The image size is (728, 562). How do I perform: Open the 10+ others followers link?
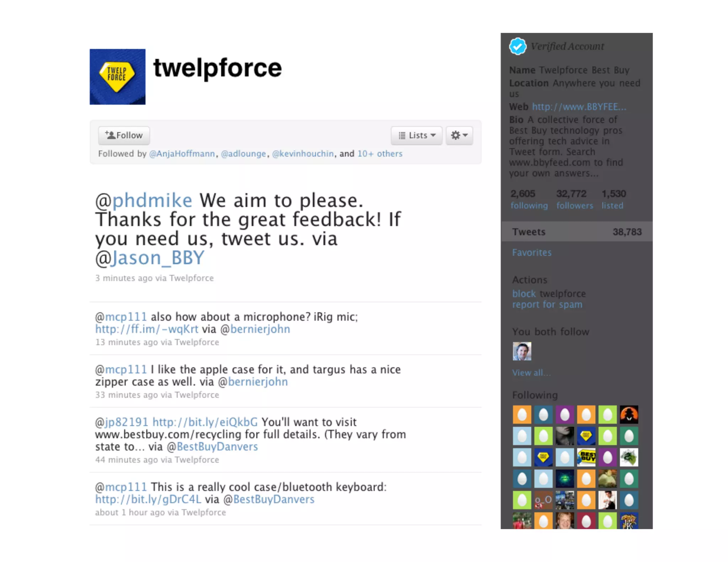pos(380,154)
